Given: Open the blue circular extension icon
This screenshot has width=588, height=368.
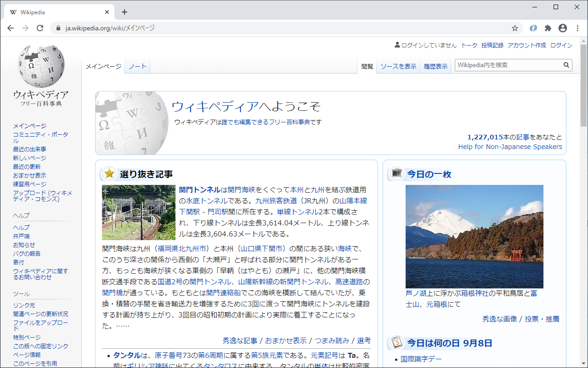Looking at the screenshot, I should click(x=533, y=28).
